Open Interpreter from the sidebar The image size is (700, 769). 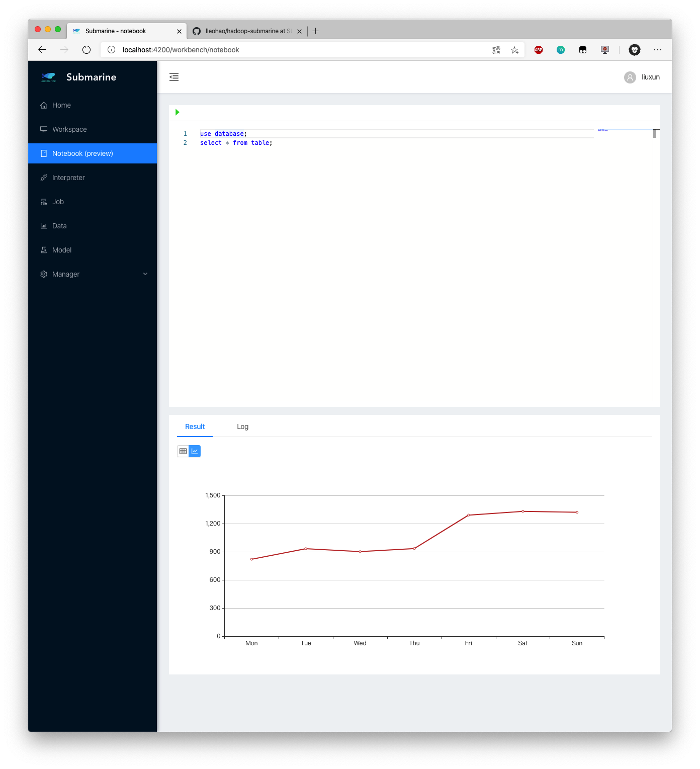coord(93,178)
